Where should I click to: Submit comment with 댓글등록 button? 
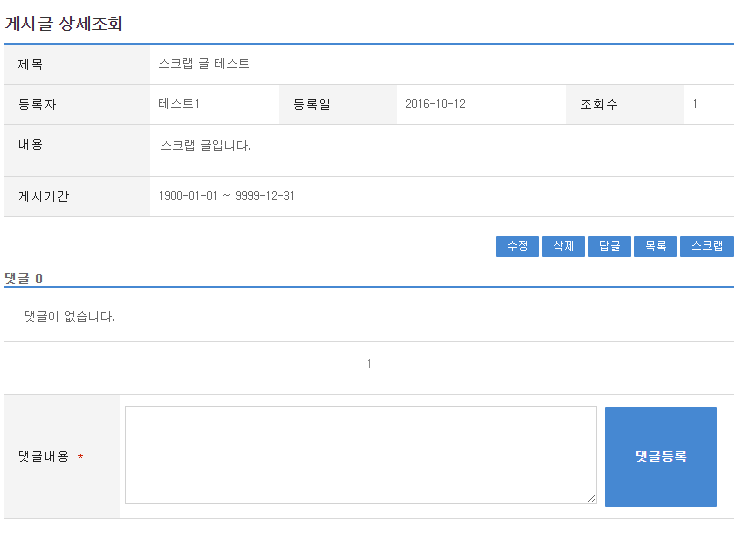(x=660, y=456)
